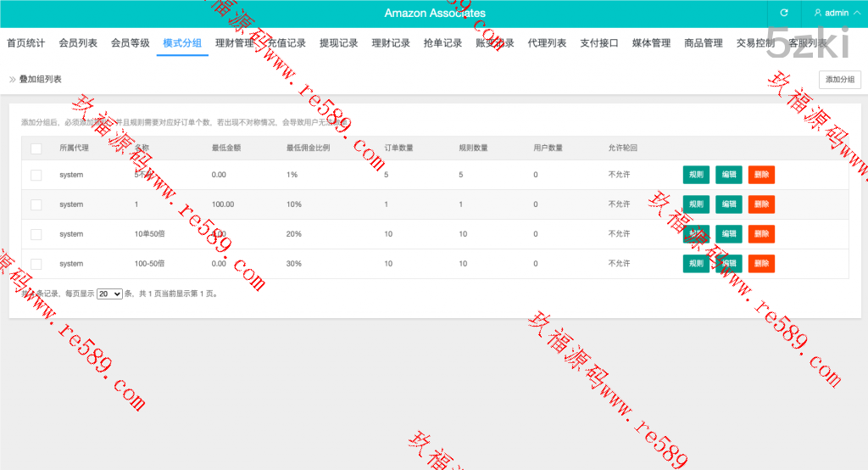Open the 会员等级 tab

point(131,43)
